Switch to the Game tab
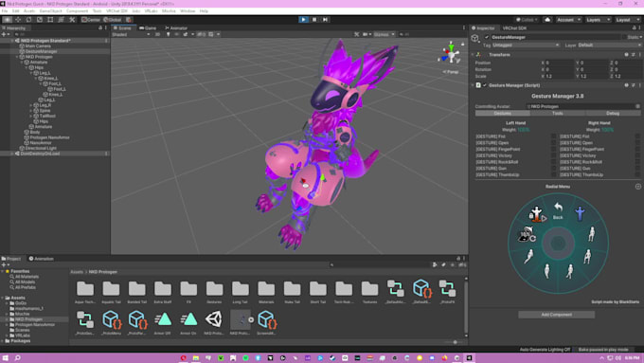 point(149,27)
